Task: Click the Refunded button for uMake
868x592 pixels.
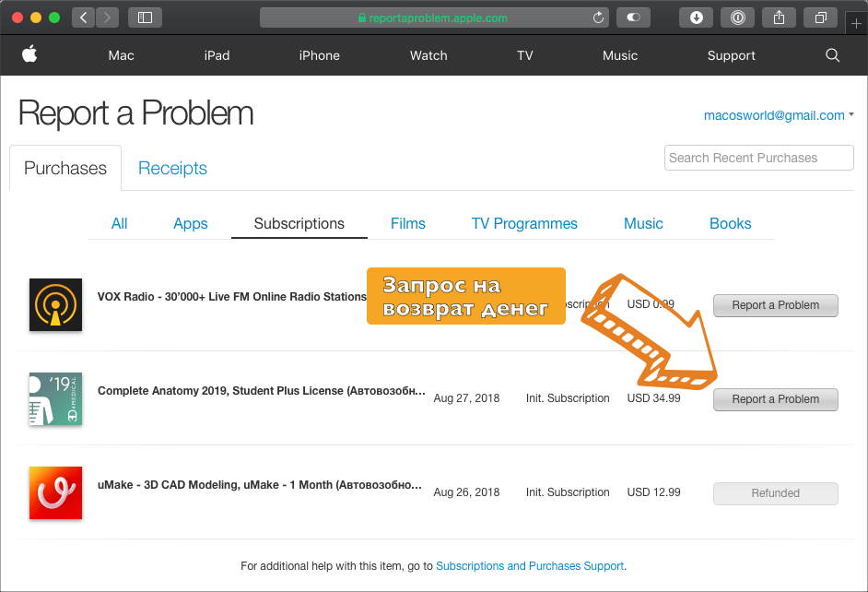Action: (x=776, y=493)
